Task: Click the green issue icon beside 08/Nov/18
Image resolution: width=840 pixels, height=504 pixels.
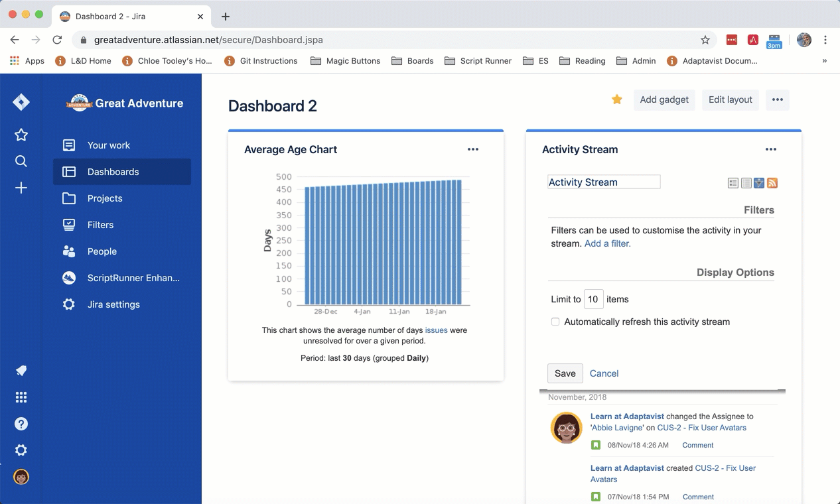Action: point(596,445)
